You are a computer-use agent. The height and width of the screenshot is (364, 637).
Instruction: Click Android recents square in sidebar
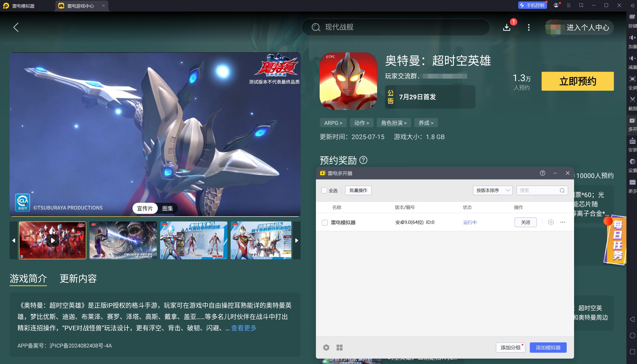click(x=633, y=352)
